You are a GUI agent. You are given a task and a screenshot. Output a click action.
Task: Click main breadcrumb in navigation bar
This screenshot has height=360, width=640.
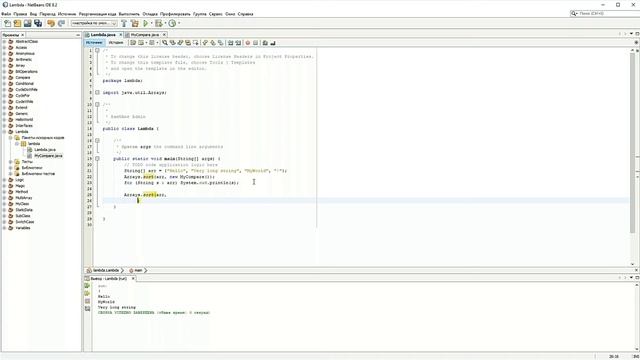[138, 270]
